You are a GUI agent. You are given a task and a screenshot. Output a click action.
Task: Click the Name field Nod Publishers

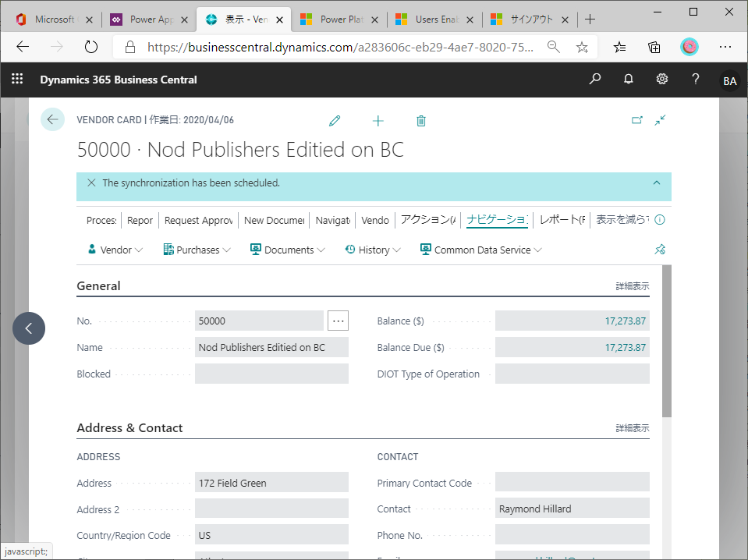(x=272, y=347)
